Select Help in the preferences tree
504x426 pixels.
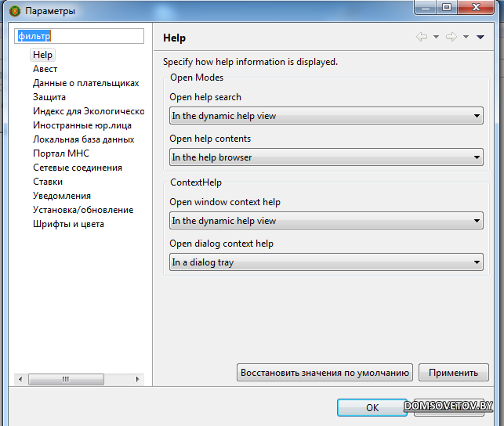[42, 55]
